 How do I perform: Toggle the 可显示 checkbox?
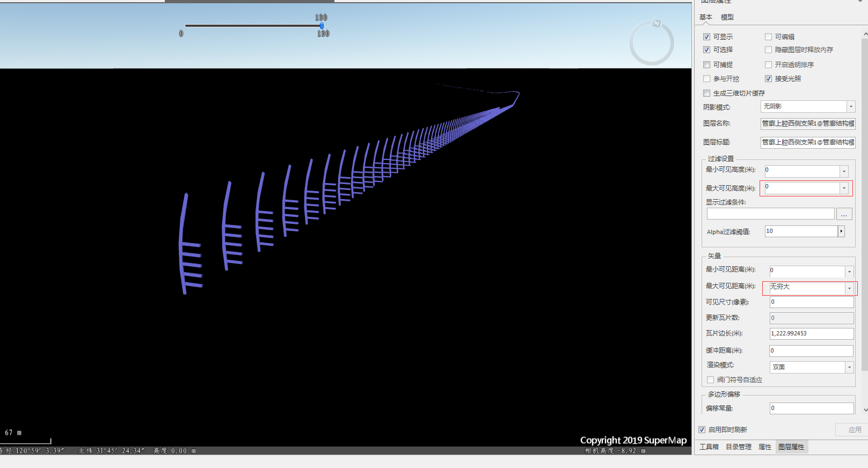707,37
